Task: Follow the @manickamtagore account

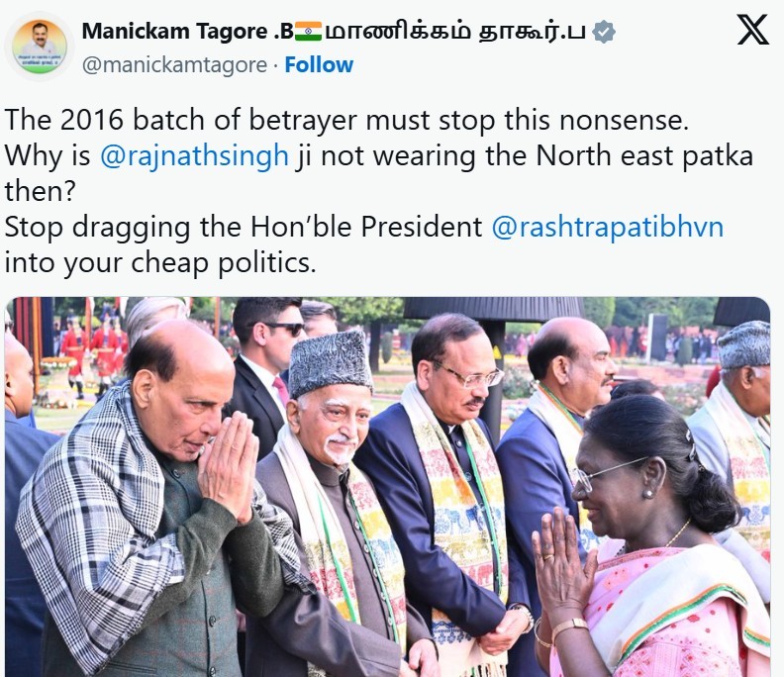Action: click(319, 65)
